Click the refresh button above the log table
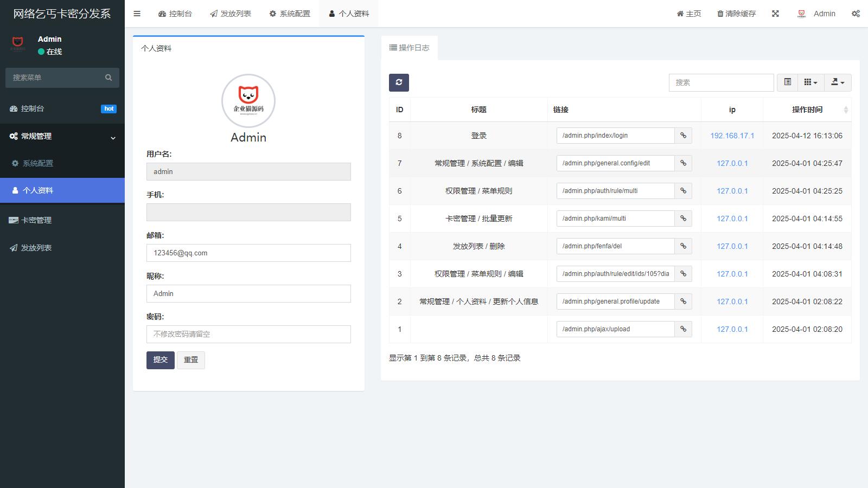The height and width of the screenshot is (488, 868). 399,82
